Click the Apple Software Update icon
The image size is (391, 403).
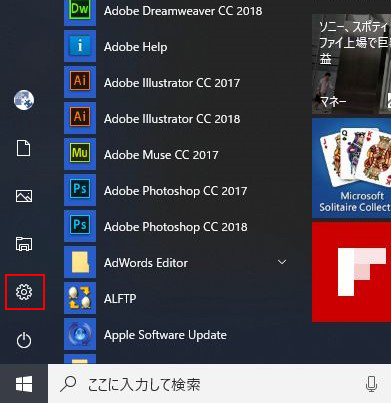click(x=80, y=334)
